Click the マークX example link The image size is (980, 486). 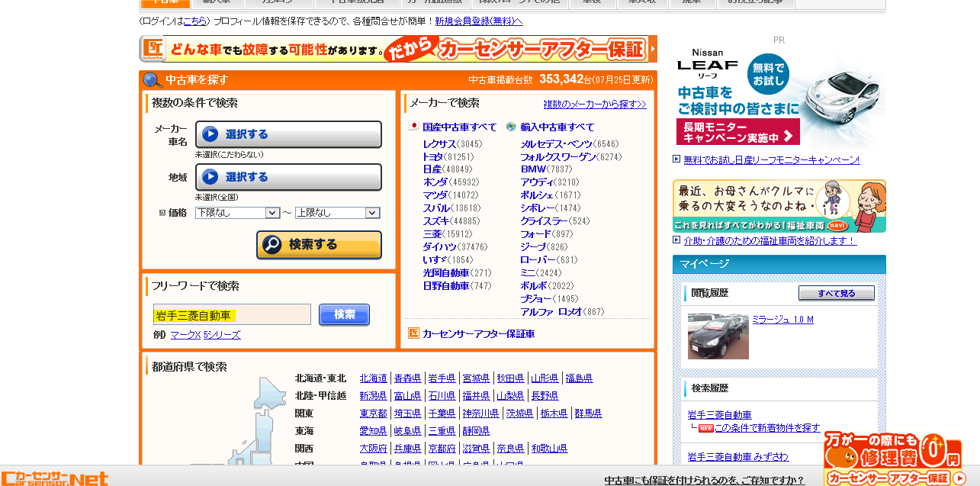[x=185, y=334]
